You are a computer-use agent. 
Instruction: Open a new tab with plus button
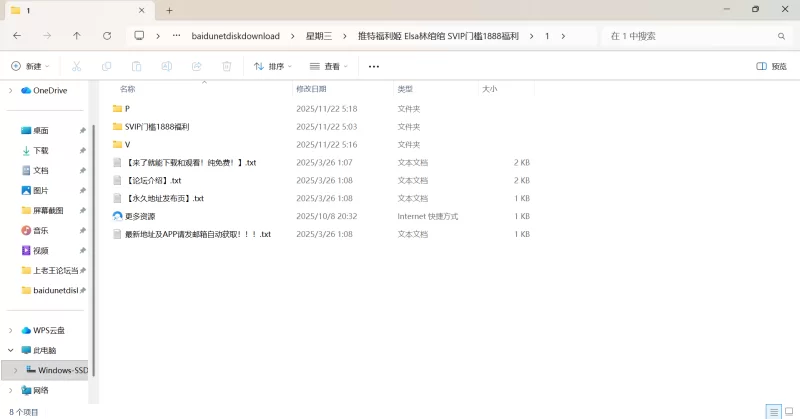pos(169,10)
